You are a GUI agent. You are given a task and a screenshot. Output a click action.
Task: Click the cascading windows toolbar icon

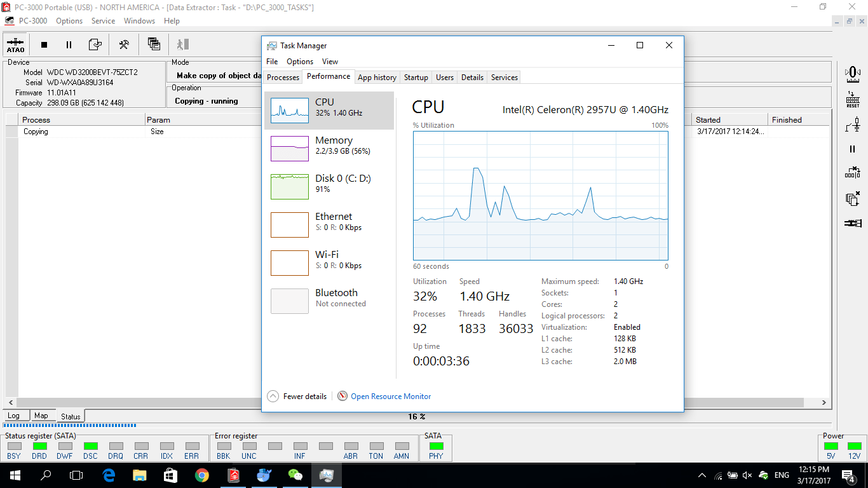154,44
